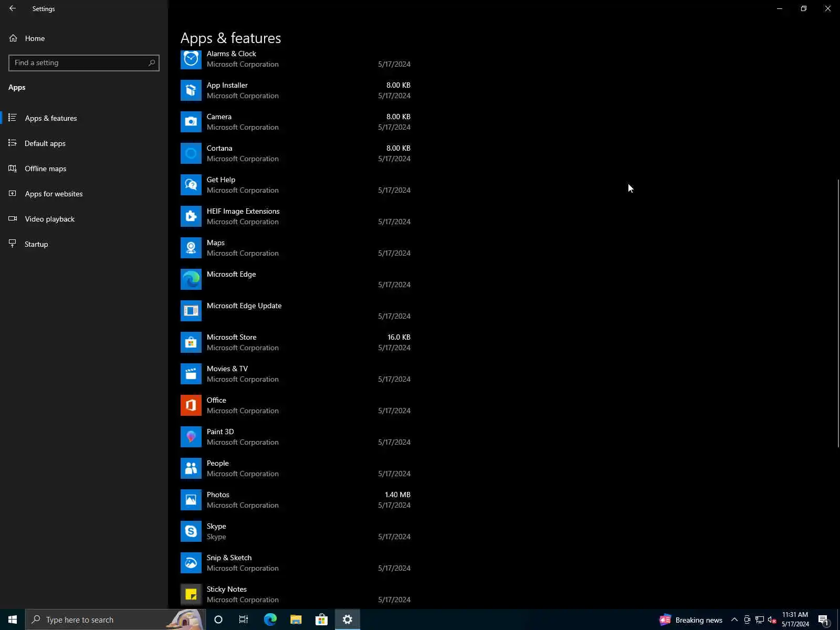Click the Office app icon

(191, 405)
